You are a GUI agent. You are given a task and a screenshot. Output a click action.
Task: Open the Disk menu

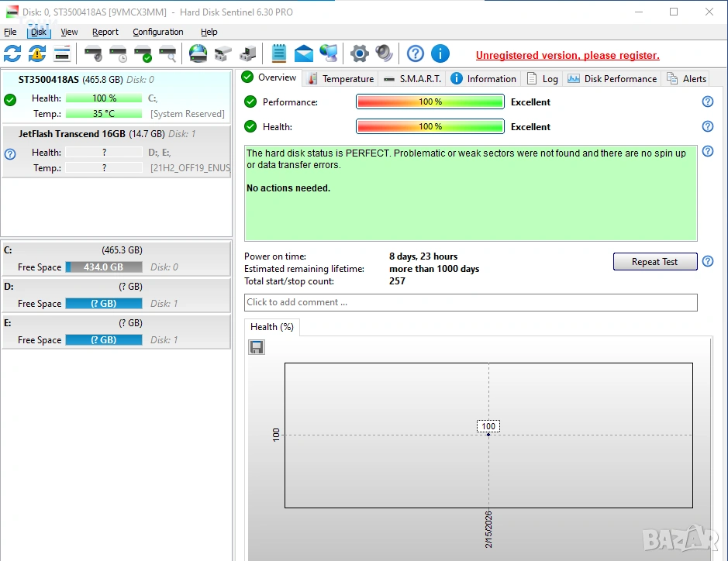point(39,32)
